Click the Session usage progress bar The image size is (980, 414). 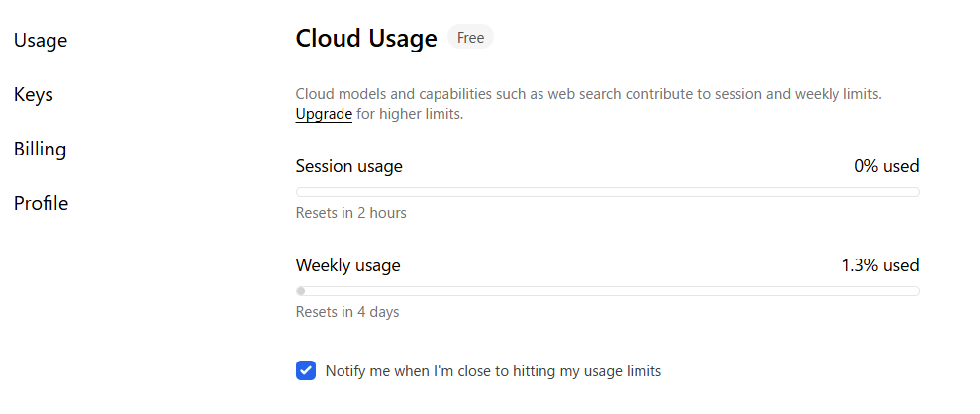click(607, 192)
